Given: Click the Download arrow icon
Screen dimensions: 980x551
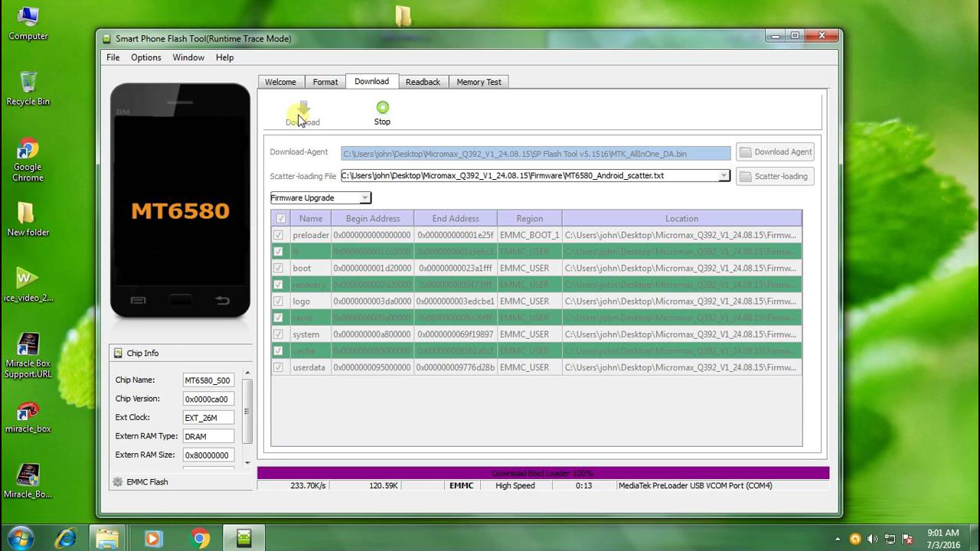Looking at the screenshot, I should (x=303, y=108).
